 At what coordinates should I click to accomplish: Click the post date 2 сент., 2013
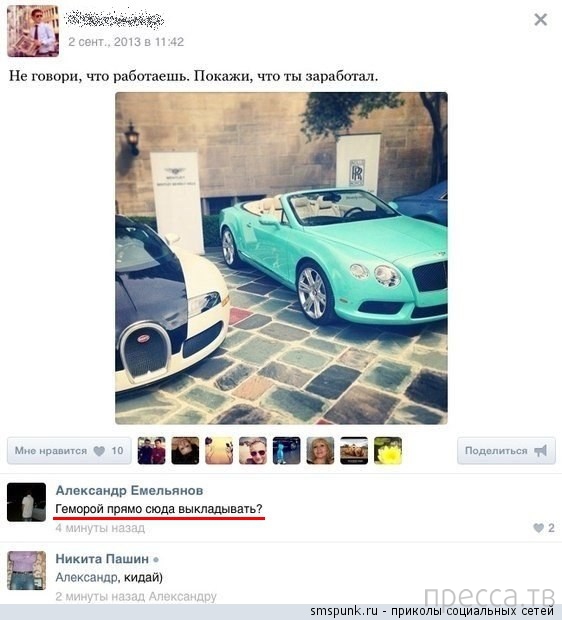click(x=104, y=42)
